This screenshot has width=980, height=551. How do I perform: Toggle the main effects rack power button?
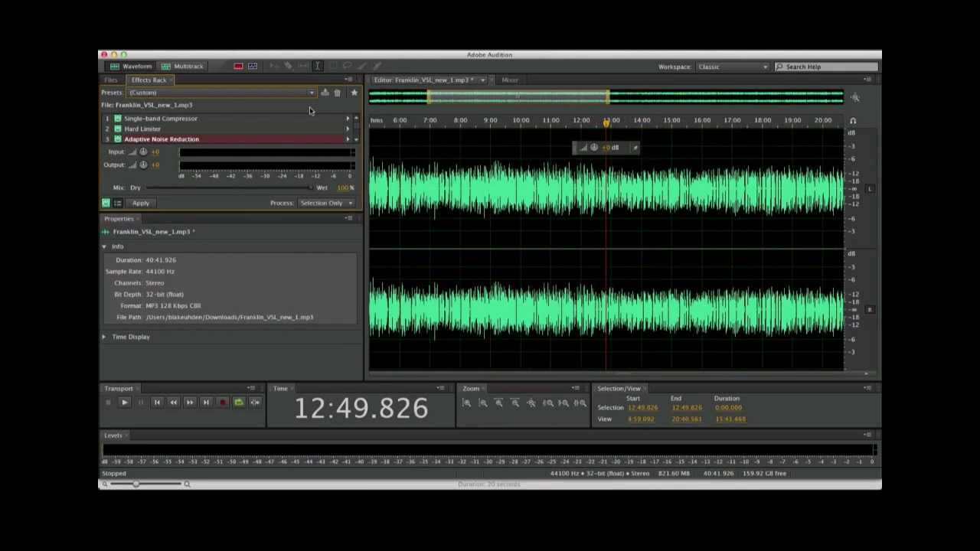(x=106, y=203)
